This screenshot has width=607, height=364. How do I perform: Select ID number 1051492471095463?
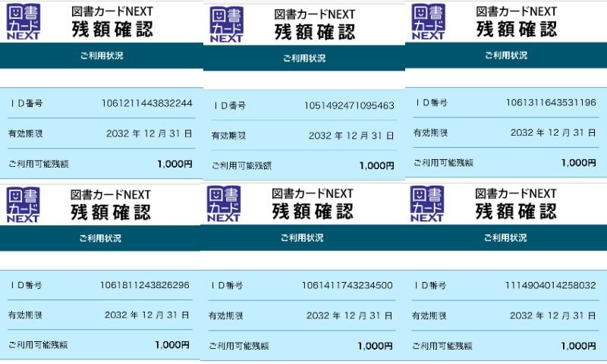pyautogui.click(x=349, y=105)
